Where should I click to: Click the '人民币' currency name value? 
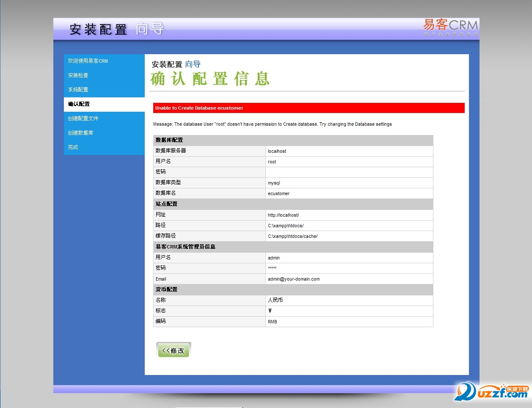coord(275,300)
